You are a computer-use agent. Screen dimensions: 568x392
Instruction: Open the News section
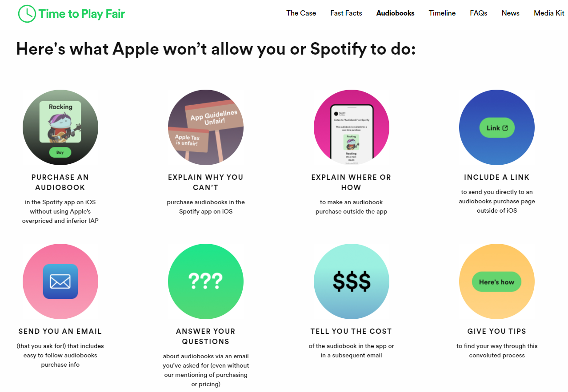[x=510, y=13]
